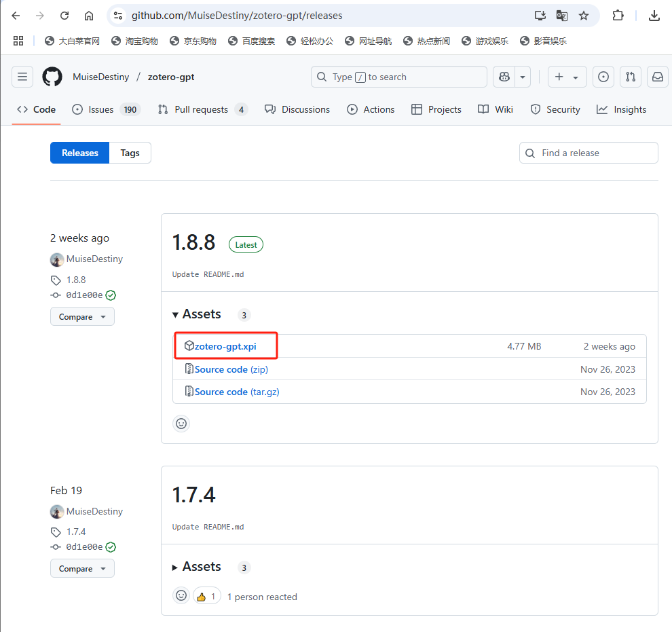Open the 1.7.4 tag link
Screen dimensions: 672x632
(x=76, y=532)
